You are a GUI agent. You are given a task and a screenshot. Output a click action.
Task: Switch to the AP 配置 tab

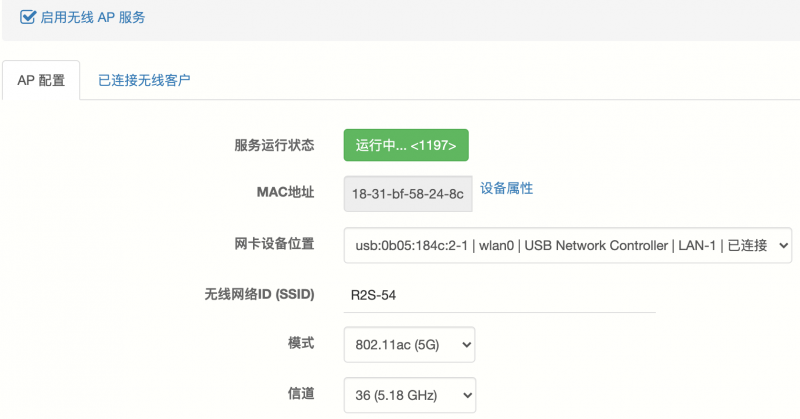click(x=41, y=80)
